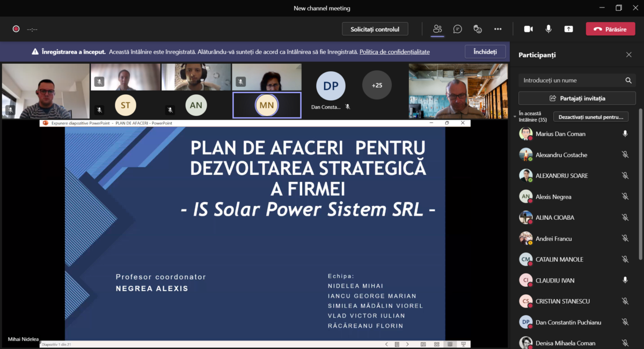Select CATALIN MANOLE in participants list
This screenshot has width=644, height=349.
pyautogui.click(x=559, y=259)
